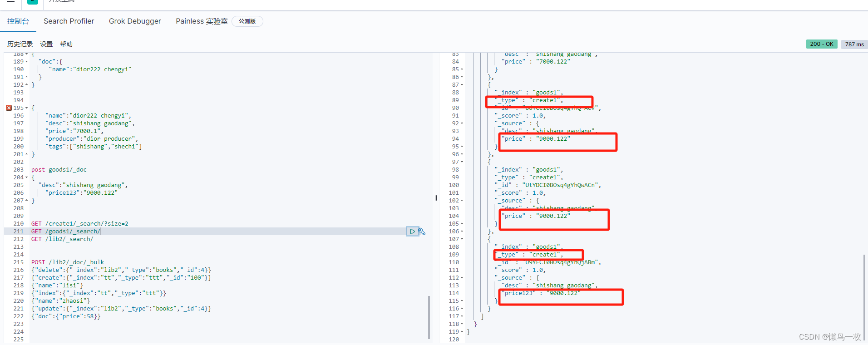The height and width of the screenshot is (345, 868).
Task: Click line post goods1/_doc
Action: point(59,170)
